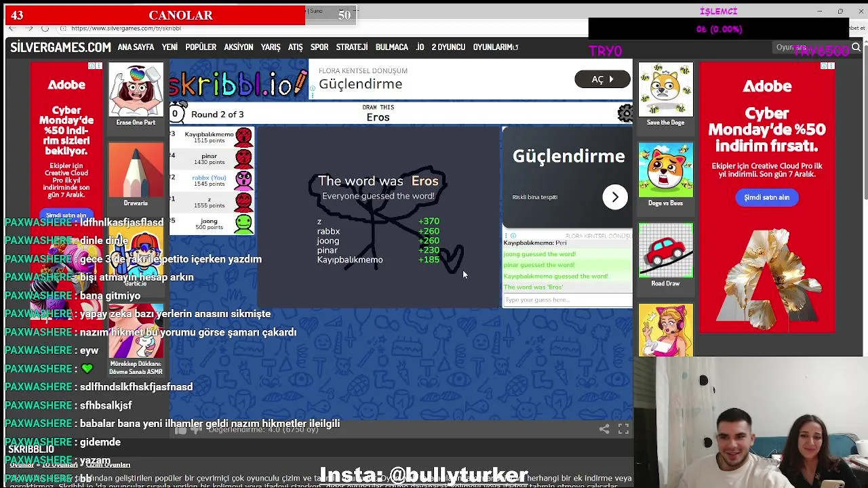Click the FLORA KENTSEL DÖNÜŞÜM banner text
868x488 pixels.
click(x=363, y=70)
